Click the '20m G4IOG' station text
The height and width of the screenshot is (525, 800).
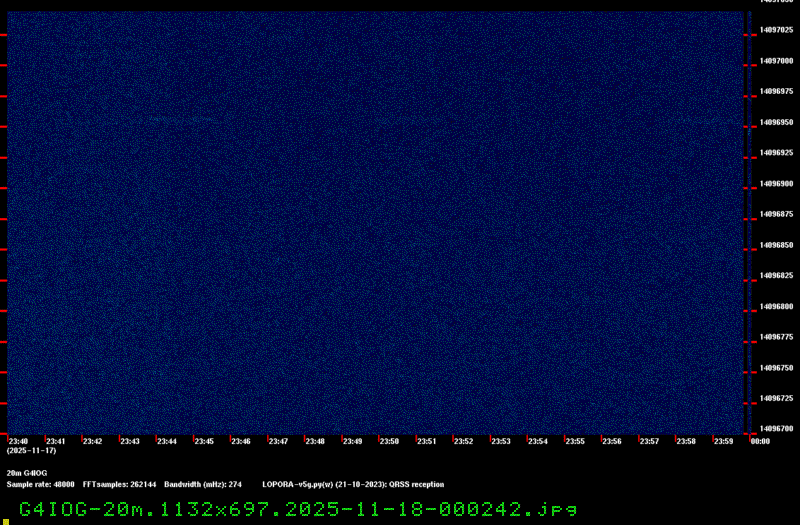[27, 473]
